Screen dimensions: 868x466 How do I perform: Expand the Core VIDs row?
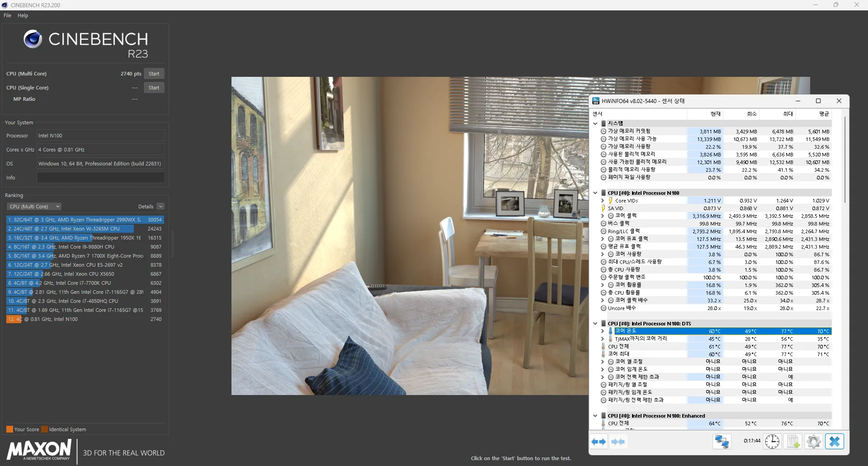click(x=602, y=201)
